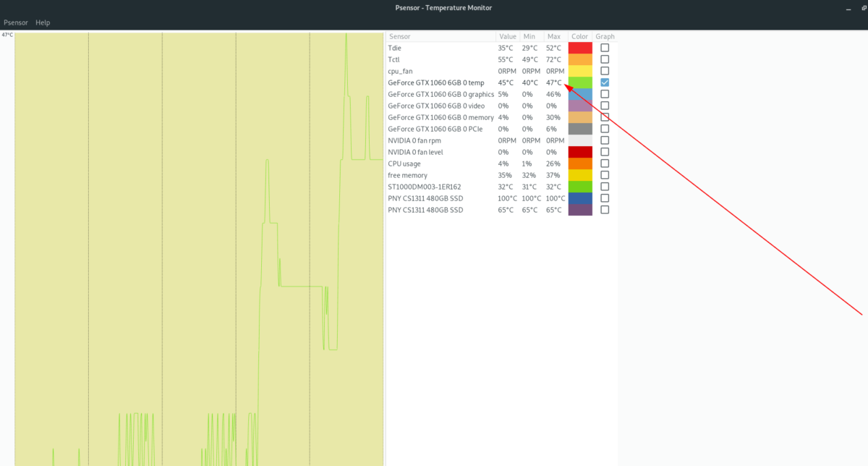Select the Tctl sensor name
The image size is (868, 466).
point(393,59)
